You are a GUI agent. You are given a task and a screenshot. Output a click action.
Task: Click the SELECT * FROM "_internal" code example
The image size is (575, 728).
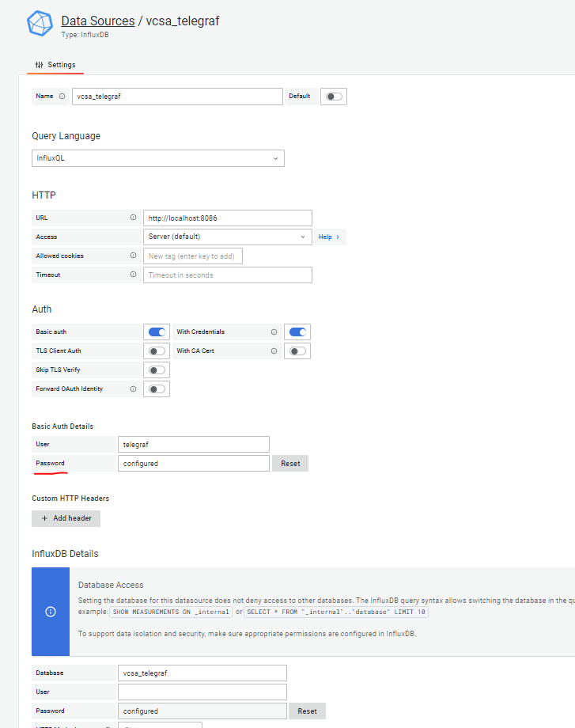pyautogui.click(x=336, y=612)
